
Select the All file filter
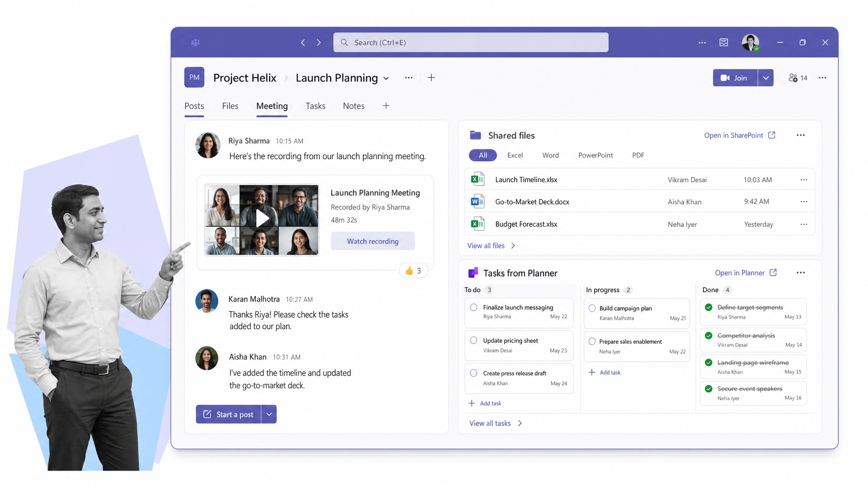click(x=483, y=155)
